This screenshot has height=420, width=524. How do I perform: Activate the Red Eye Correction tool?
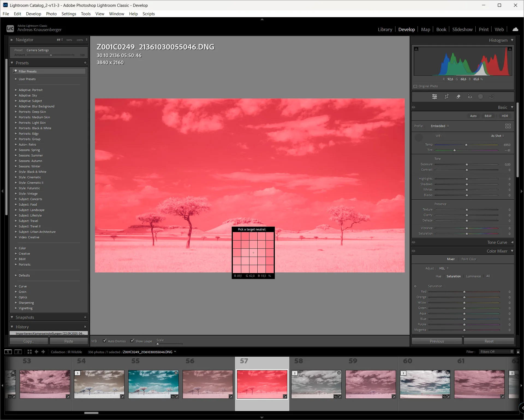click(x=470, y=97)
